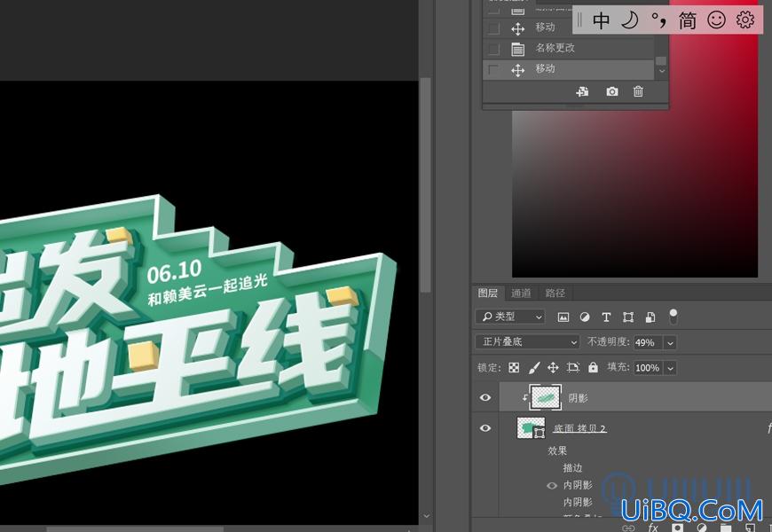Screen dimensions: 772x532
Task: Click history panel scroll-down arrow
Action: [x=662, y=71]
